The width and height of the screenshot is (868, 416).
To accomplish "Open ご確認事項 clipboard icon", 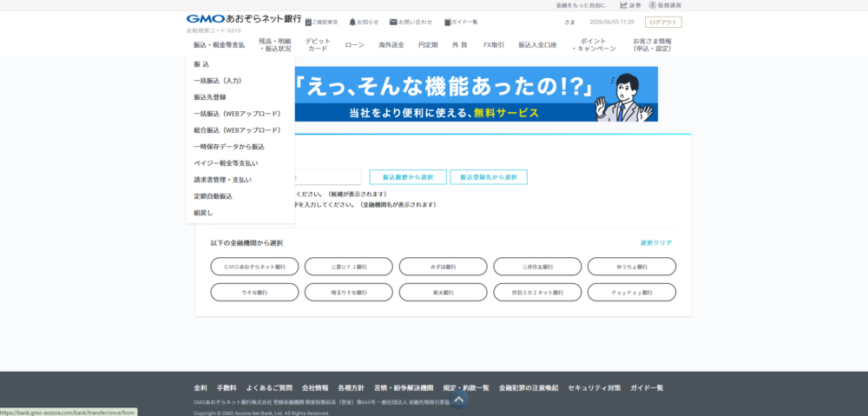I will tap(308, 23).
